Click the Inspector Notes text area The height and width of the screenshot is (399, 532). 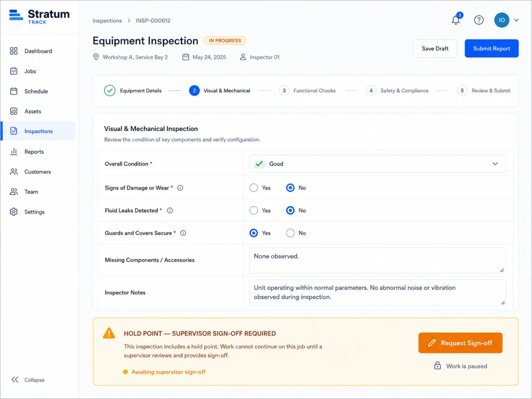tap(377, 293)
